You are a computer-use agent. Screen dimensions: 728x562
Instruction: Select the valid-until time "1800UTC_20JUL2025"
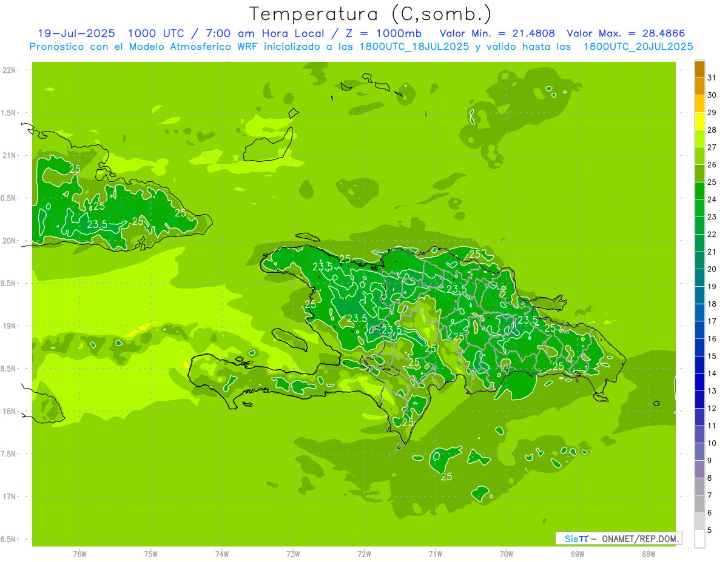click(638, 47)
